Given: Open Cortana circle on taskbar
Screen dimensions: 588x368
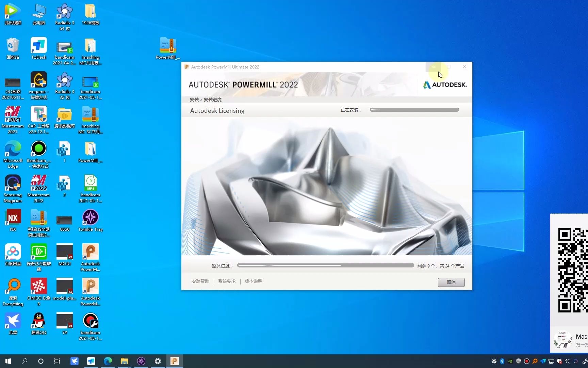Looking at the screenshot, I should click(x=41, y=361).
